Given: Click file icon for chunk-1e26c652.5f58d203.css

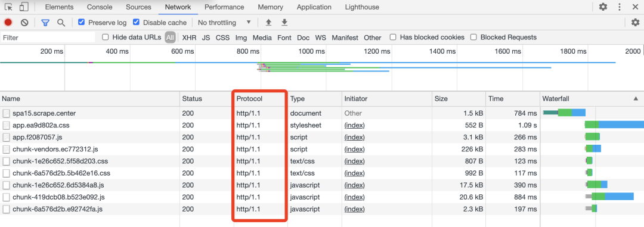Looking at the screenshot, I should [x=6, y=161].
